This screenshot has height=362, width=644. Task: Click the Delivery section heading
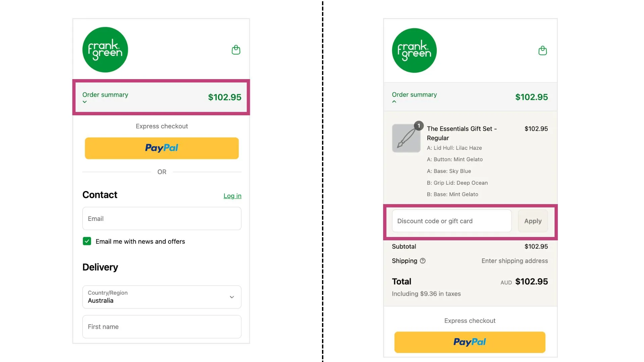100,267
